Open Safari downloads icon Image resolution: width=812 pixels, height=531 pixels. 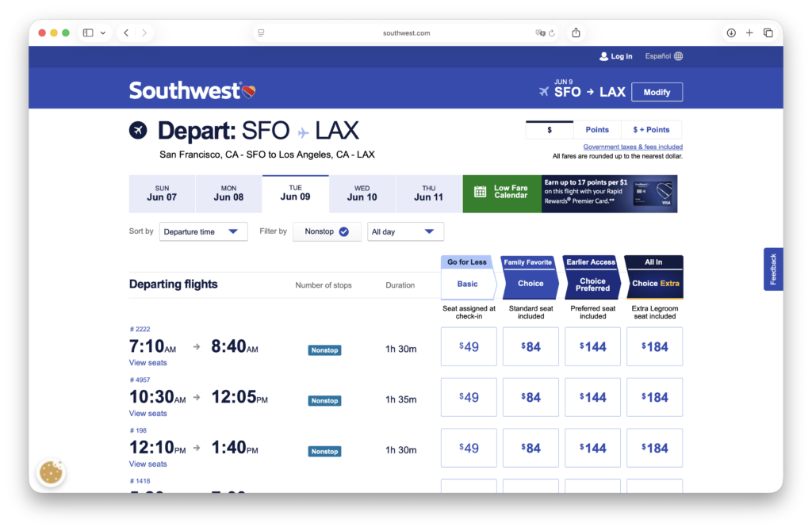point(730,32)
